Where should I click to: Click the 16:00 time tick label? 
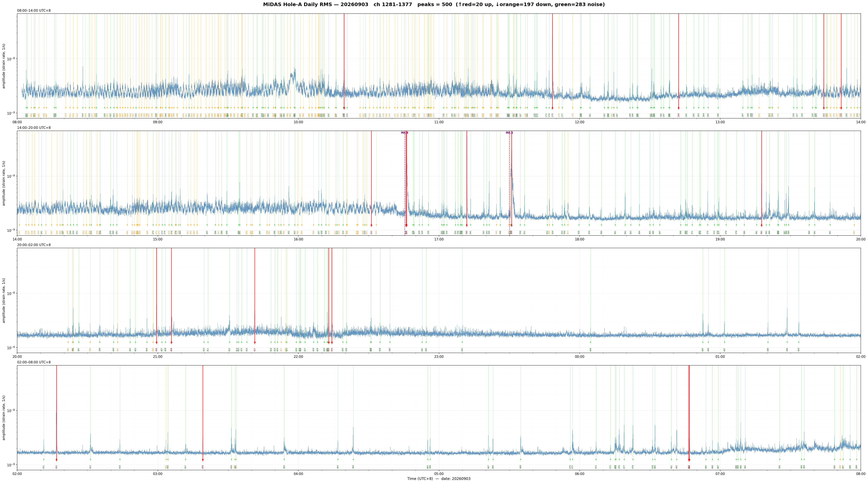pyautogui.click(x=298, y=239)
